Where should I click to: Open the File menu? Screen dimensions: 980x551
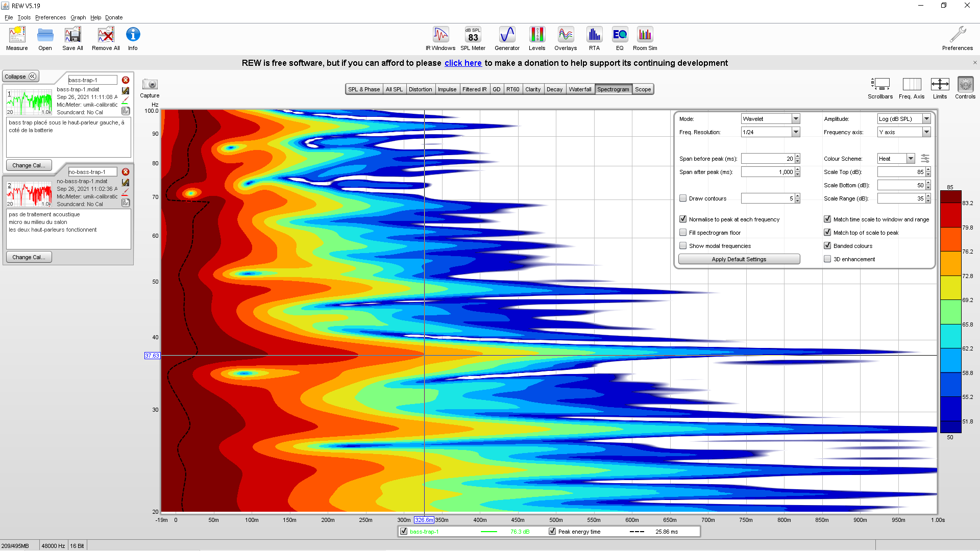pyautogui.click(x=9, y=17)
